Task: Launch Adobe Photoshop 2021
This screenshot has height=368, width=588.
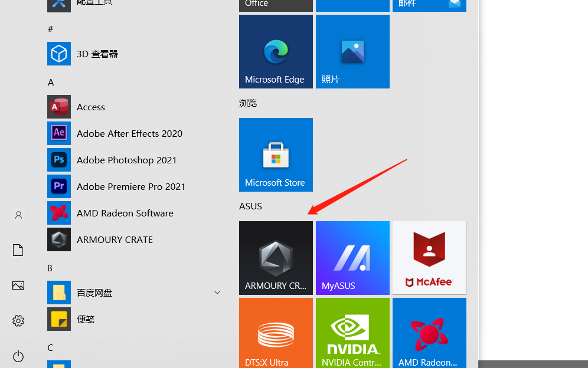Action: click(135, 160)
